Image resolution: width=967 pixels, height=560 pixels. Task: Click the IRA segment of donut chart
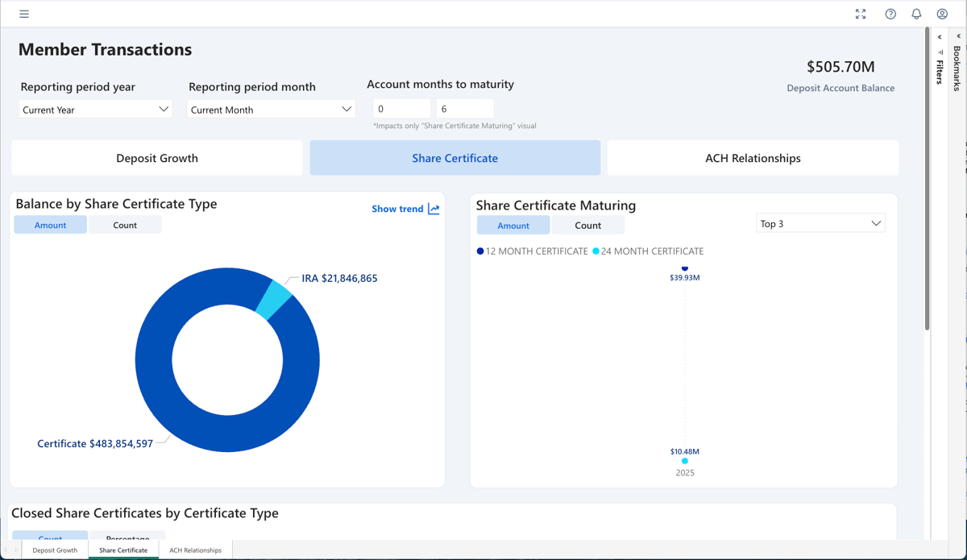274,299
